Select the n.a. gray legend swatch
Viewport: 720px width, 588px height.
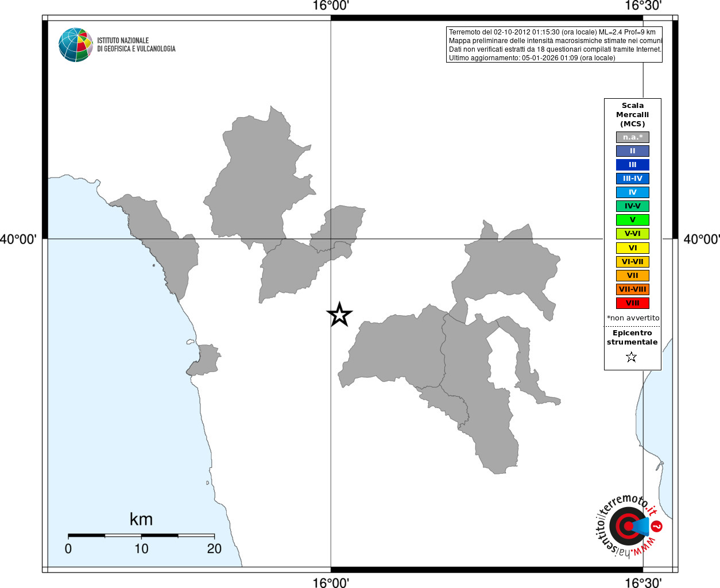(633, 137)
